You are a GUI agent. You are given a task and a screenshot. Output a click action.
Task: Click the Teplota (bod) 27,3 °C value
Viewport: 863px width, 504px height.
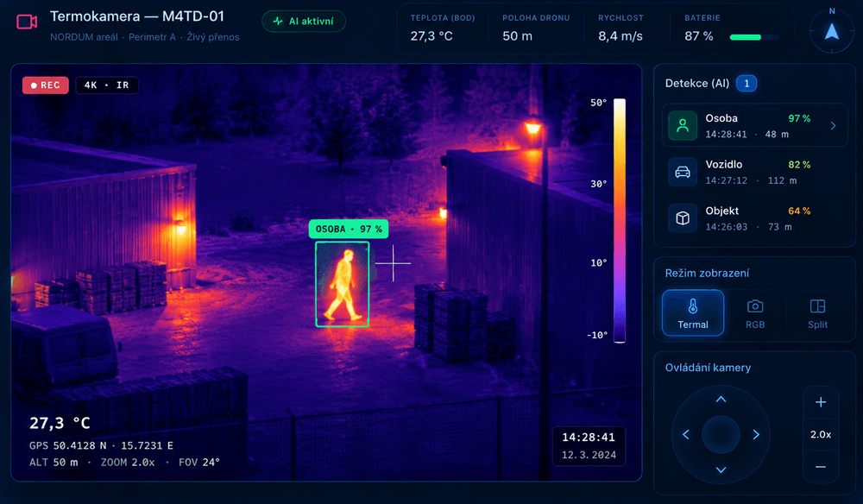tap(431, 36)
